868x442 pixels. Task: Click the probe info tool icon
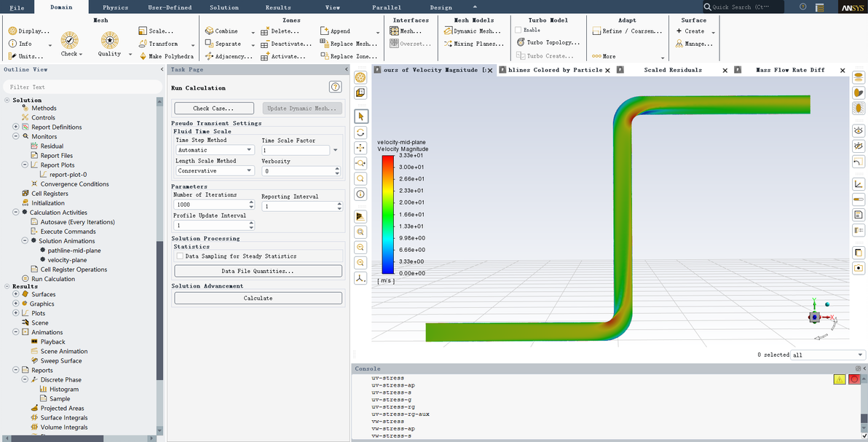[x=360, y=194]
